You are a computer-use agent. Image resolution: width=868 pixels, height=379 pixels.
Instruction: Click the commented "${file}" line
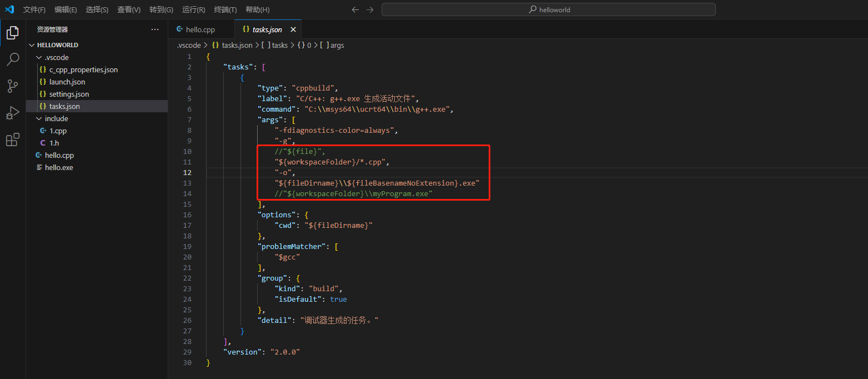point(299,151)
